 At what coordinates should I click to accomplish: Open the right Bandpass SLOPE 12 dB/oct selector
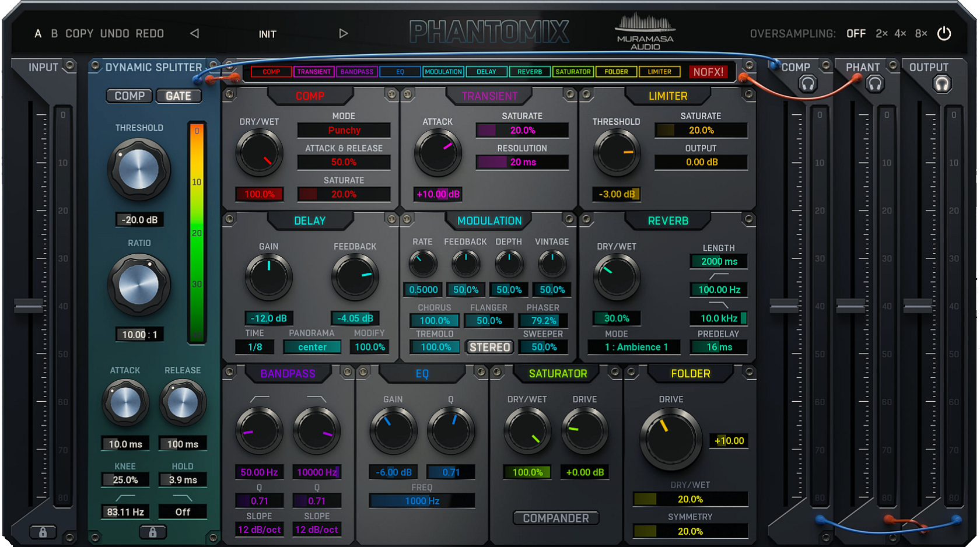317,530
